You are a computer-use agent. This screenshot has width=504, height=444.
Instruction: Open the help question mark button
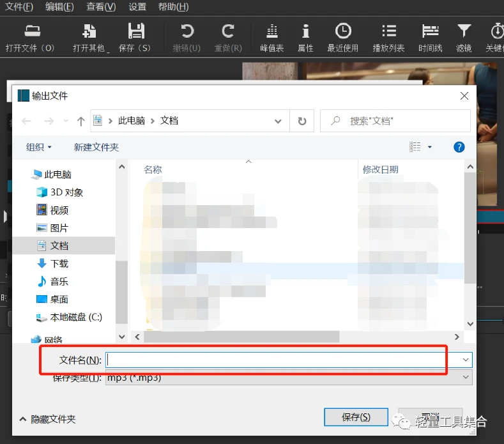[459, 147]
